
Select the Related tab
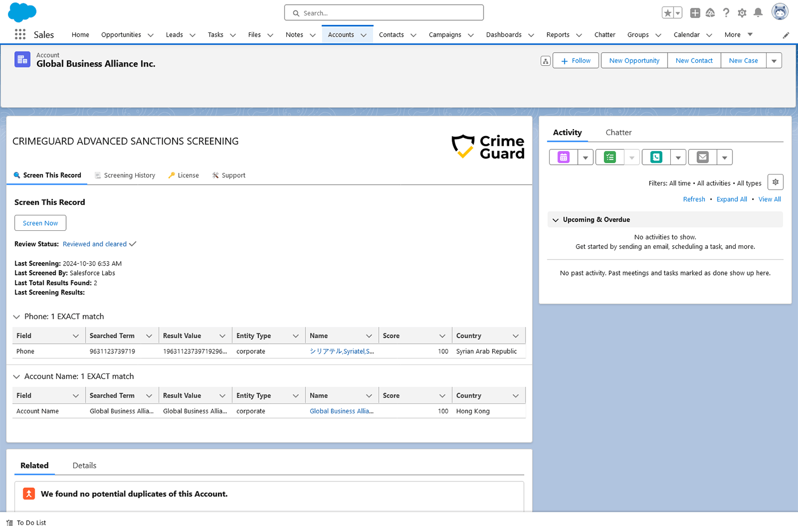35,465
